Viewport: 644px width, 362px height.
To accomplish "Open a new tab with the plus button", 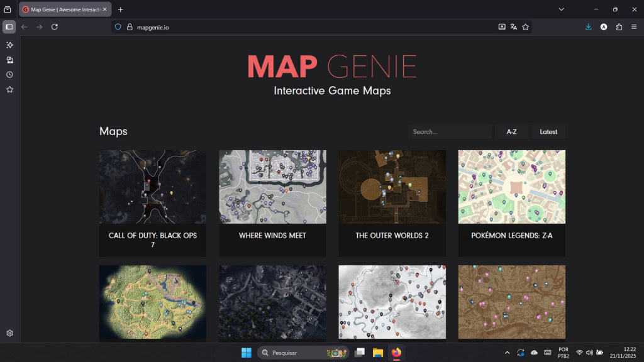I will pos(120,9).
